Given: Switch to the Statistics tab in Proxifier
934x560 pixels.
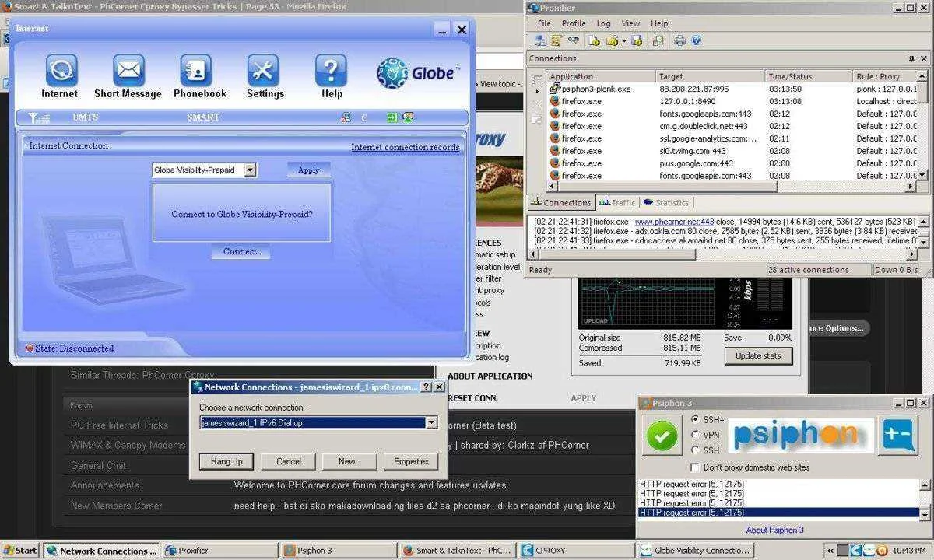Looking at the screenshot, I should pos(666,203).
